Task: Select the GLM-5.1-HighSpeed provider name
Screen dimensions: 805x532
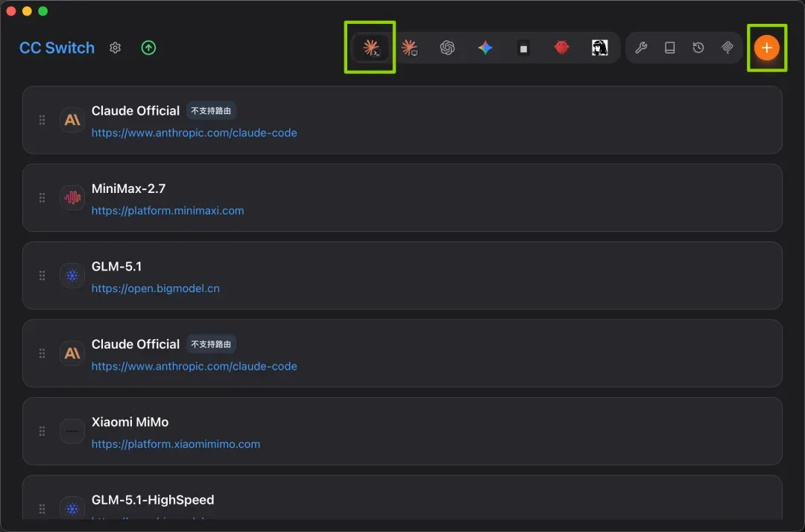Action: (153, 500)
